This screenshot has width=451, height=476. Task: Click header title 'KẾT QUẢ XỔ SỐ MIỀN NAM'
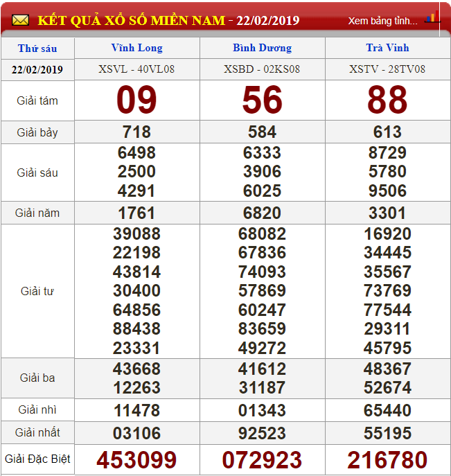click(131, 20)
